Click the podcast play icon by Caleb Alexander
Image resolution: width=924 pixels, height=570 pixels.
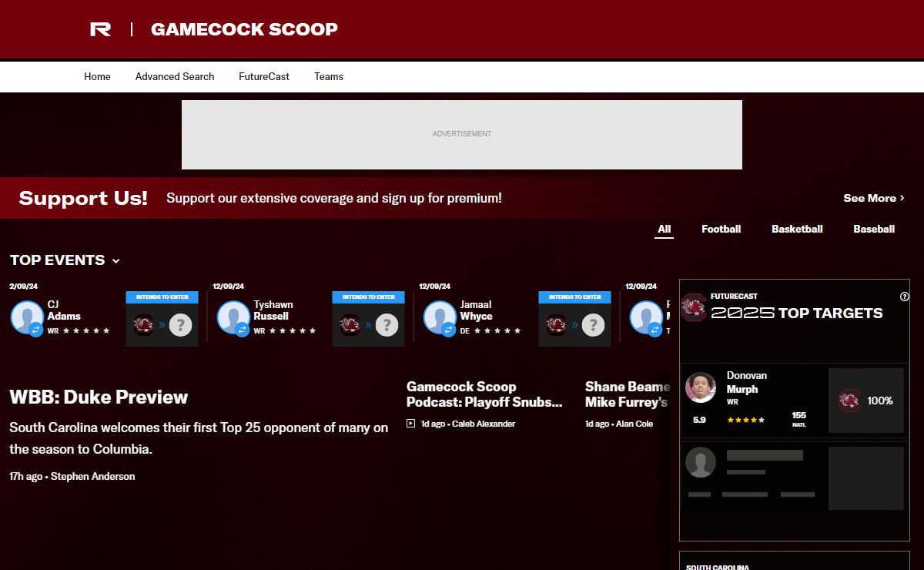(411, 424)
